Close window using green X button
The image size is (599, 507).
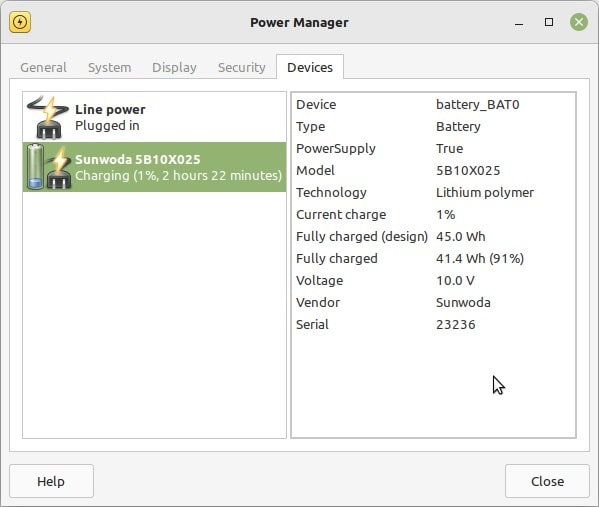point(579,22)
